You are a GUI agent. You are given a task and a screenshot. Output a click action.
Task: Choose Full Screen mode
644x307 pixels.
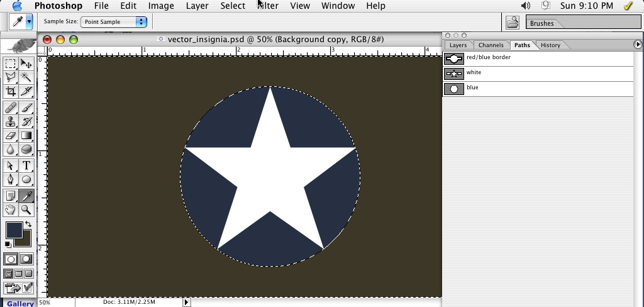click(x=28, y=274)
